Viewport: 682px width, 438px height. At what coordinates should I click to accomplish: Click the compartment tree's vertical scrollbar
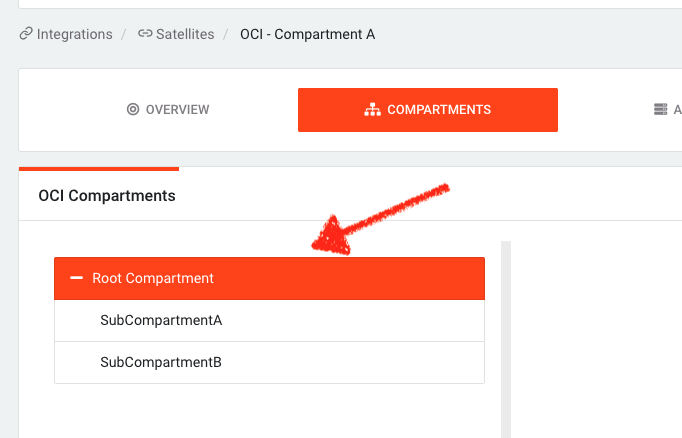(x=506, y=339)
